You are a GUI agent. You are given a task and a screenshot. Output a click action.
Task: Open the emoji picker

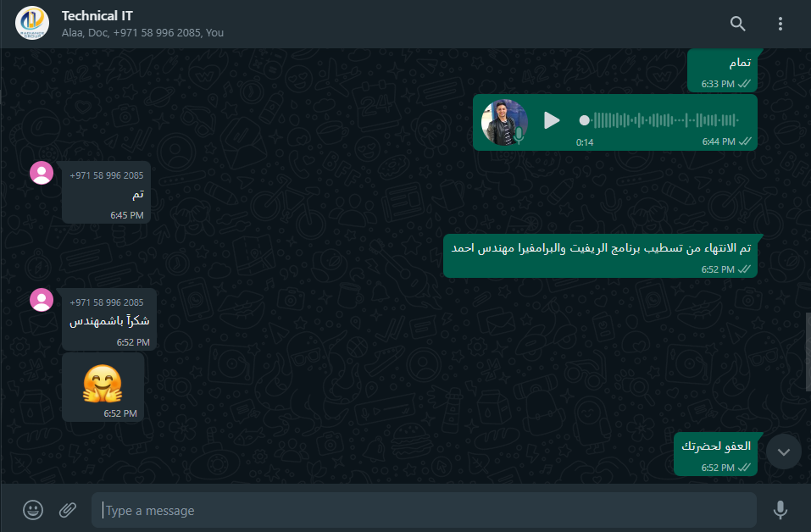[x=32, y=510]
